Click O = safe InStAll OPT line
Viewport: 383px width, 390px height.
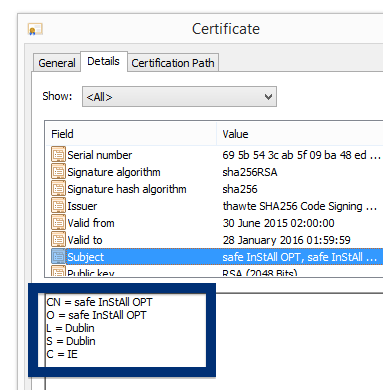point(96,315)
